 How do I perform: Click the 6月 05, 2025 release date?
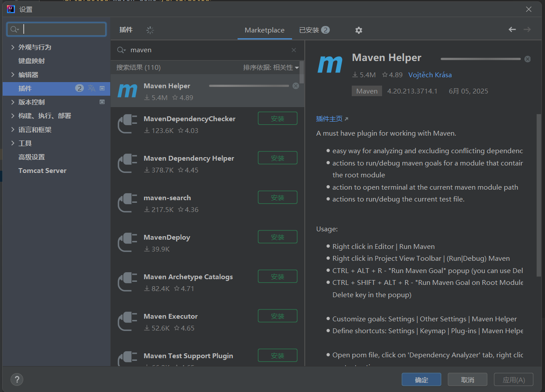point(468,91)
